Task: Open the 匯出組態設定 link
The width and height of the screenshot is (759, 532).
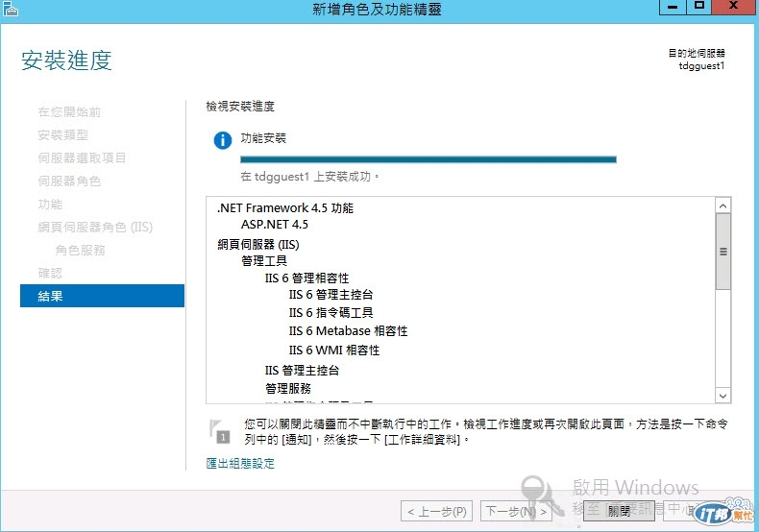Action: (240, 463)
